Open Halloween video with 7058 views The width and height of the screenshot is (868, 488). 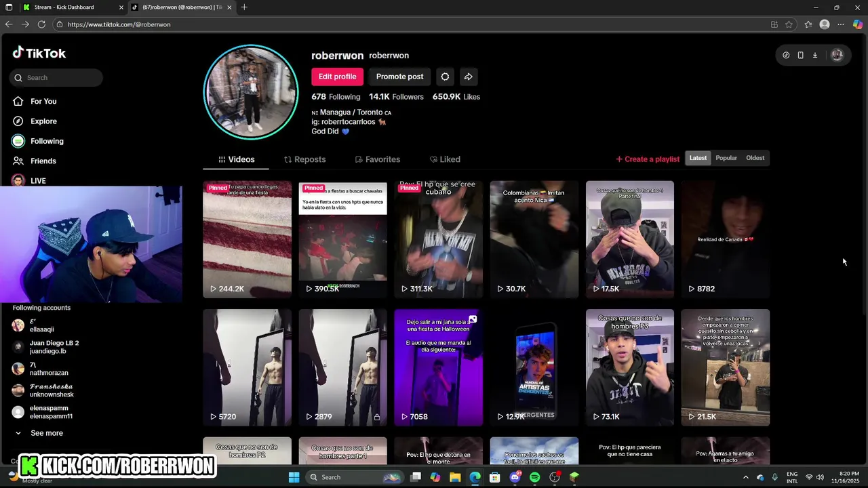pos(438,367)
